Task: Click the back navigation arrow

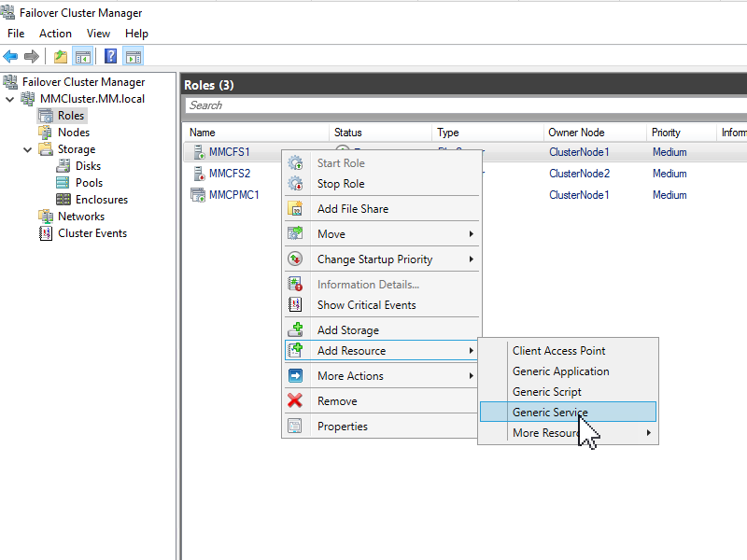Action: pyautogui.click(x=10, y=56)
